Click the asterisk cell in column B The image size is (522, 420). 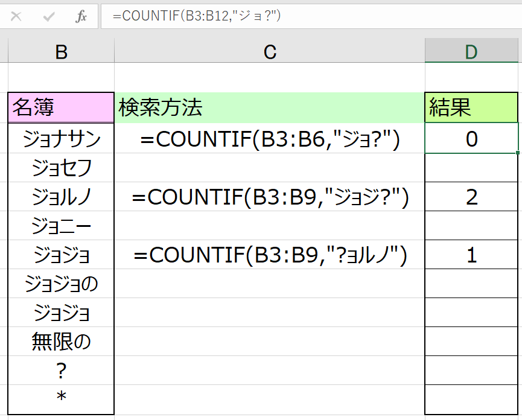(61, 399)
